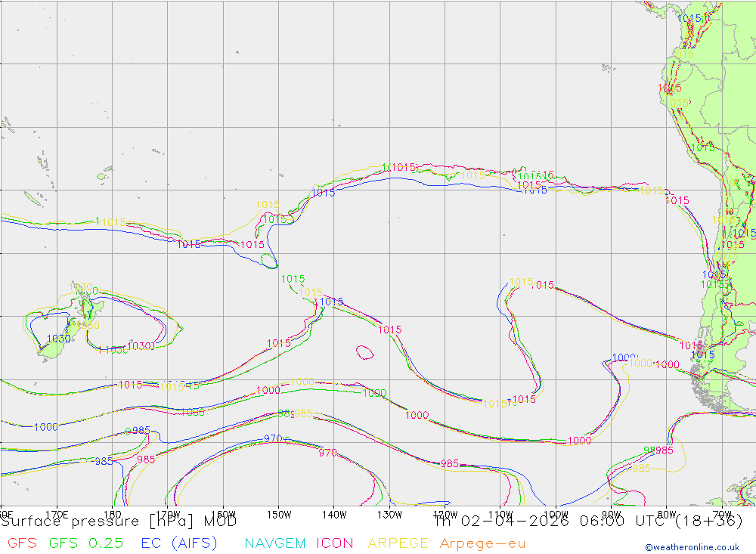Click the magenta 970 isobar label
The width and height of the screenshot is (756, 554).
point(328,453)
